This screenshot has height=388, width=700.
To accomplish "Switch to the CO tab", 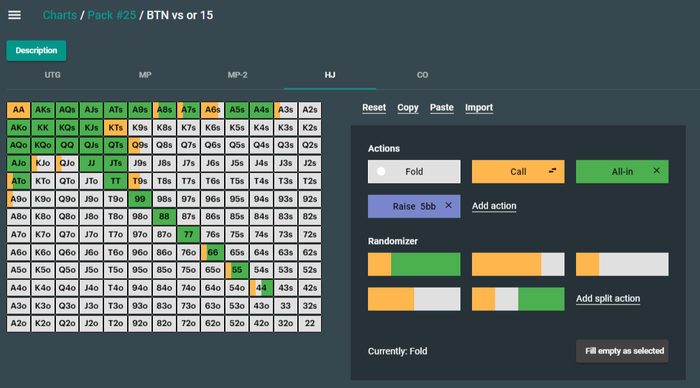I will coord(422,75).
